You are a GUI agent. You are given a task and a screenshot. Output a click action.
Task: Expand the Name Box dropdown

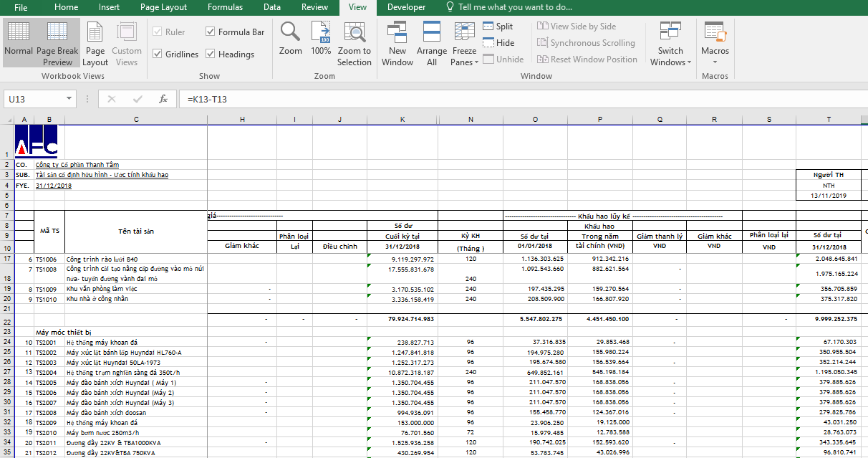(x=69, y=99)
